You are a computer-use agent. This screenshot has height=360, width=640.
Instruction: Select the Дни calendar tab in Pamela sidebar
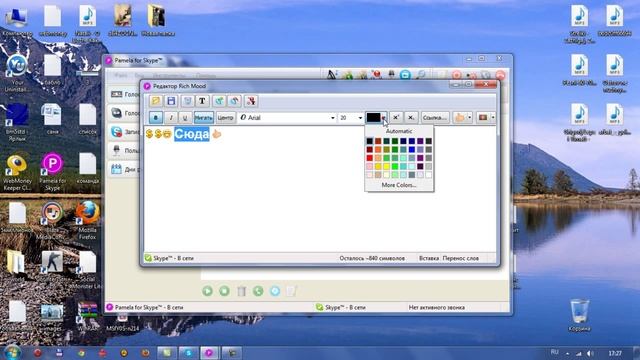[124, 169]
